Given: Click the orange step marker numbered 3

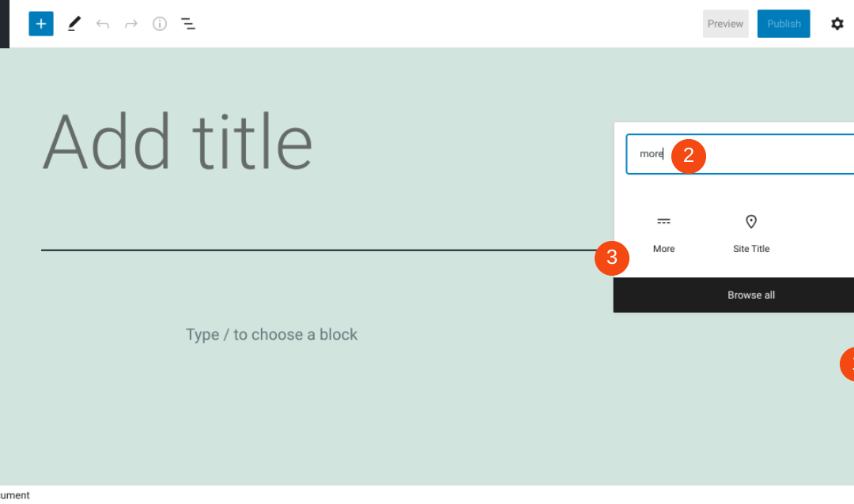Looking at the screenshot, I should (611, 258).
